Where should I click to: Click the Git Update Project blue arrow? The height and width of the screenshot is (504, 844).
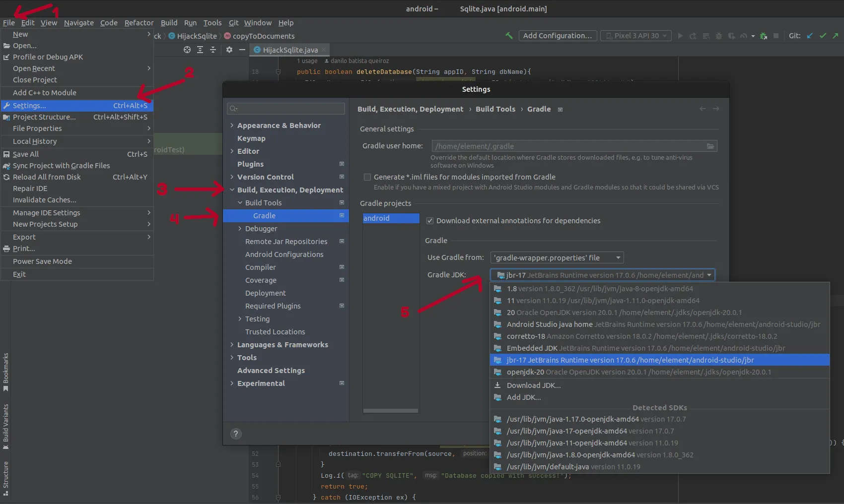pyautogui.click(x=810, y=36)
